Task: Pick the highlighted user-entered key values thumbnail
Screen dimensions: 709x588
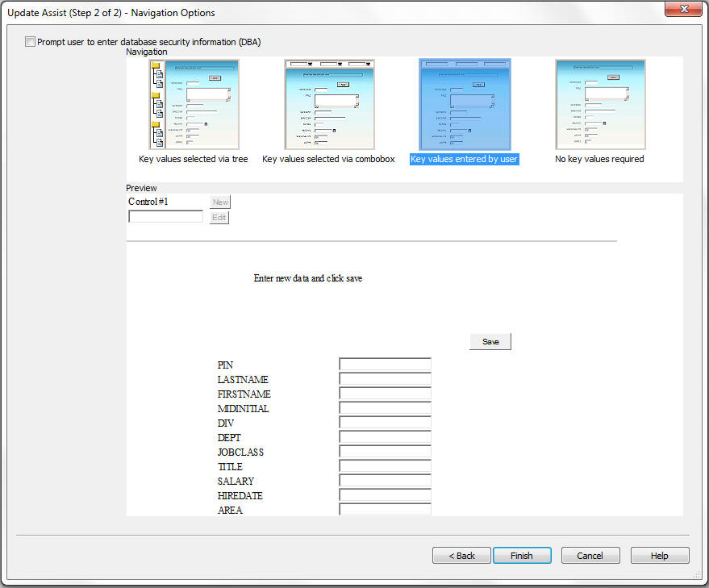Action: tap(464, 105)
